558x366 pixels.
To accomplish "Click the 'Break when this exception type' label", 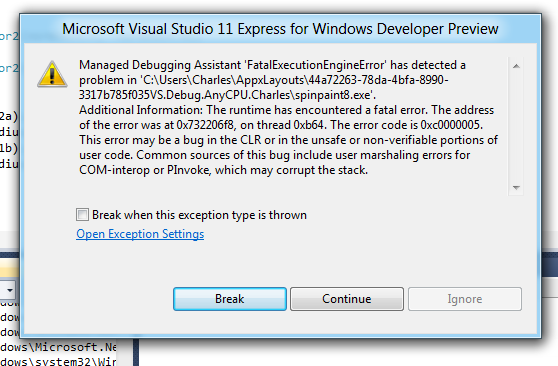I will point(199,215).
